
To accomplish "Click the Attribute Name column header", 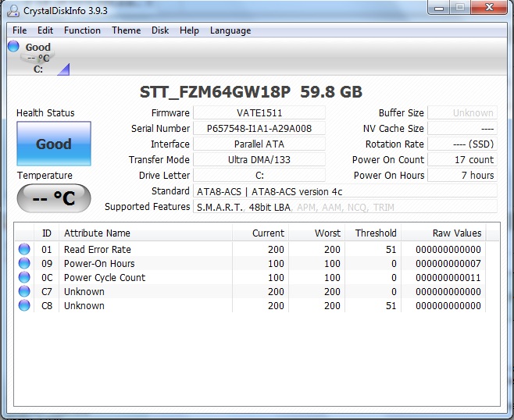I will [145, 233].
